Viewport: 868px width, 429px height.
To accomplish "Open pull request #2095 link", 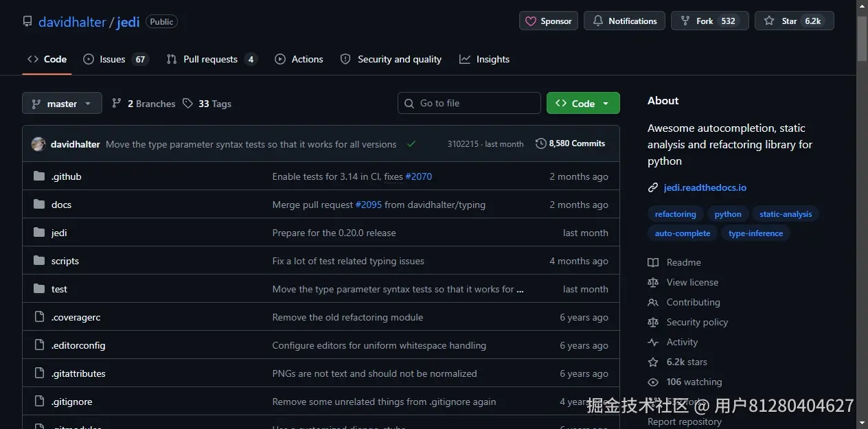I will tap(368, 205).
